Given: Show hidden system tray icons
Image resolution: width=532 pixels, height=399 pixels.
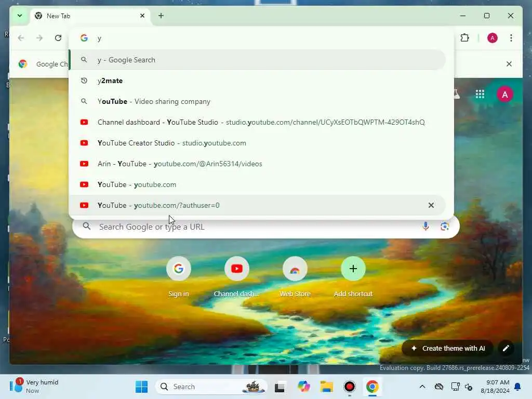Looking at the screenshot, I should [x=422, y=387].
